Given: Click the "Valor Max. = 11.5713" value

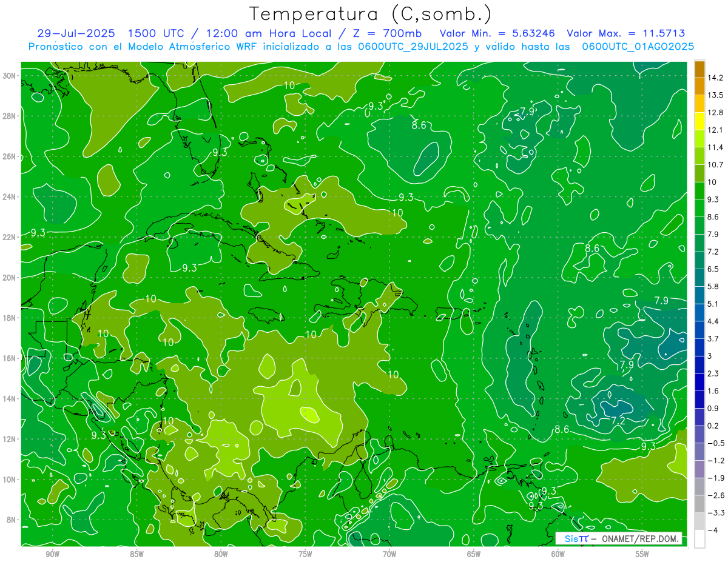Looking at the screenshot, I should point(626,33).
